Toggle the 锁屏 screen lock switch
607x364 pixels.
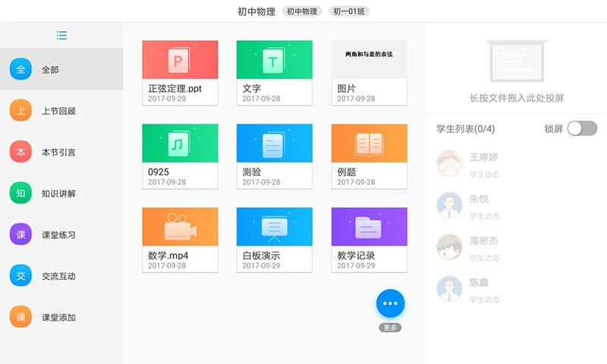581,128
